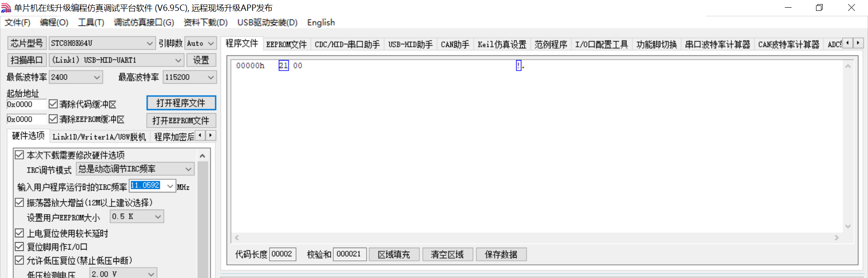
Task: Open 调试仿真接口(G) menu
Action: pos(144,23)
